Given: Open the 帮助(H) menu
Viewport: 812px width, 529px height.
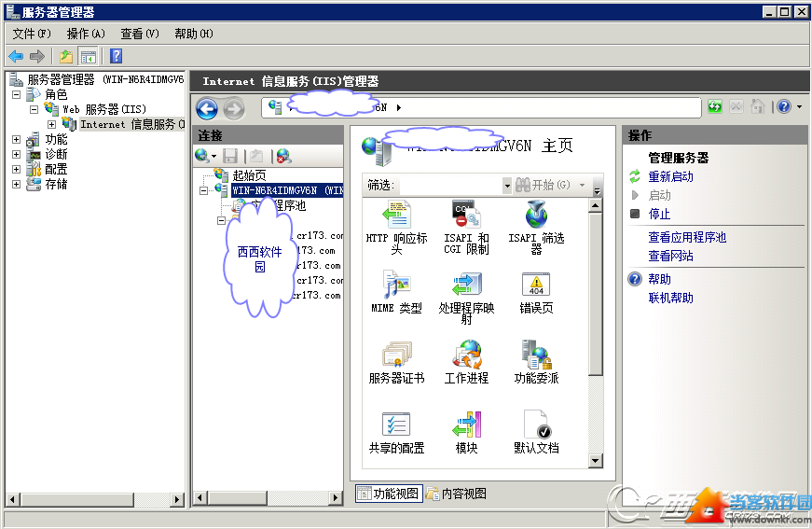Looking at the screenshot, I should 193,34.
